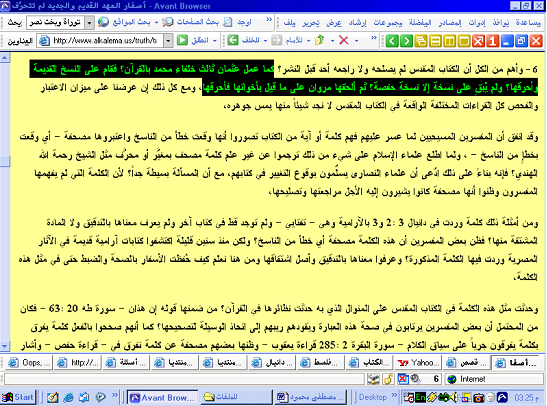Image resolution: width=547 pixels, height=406 pixels.
Task: Click the red X stop button
Action: (x=344, y=40)
